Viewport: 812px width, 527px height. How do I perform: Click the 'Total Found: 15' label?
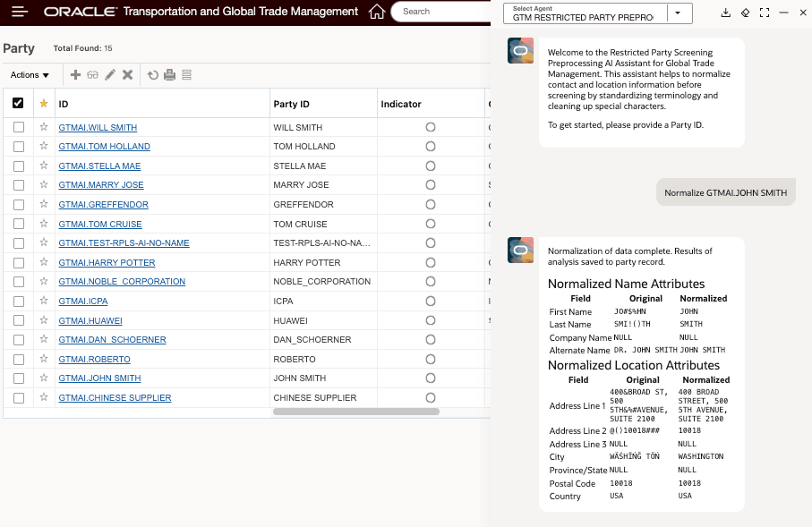pyautogui.click(x=83, y=48)
